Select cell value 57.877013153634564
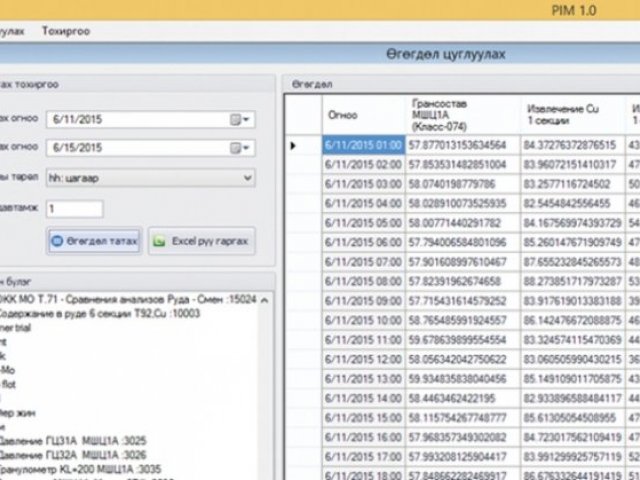Viewport: 640px width, 480px height. click(463, 145)
